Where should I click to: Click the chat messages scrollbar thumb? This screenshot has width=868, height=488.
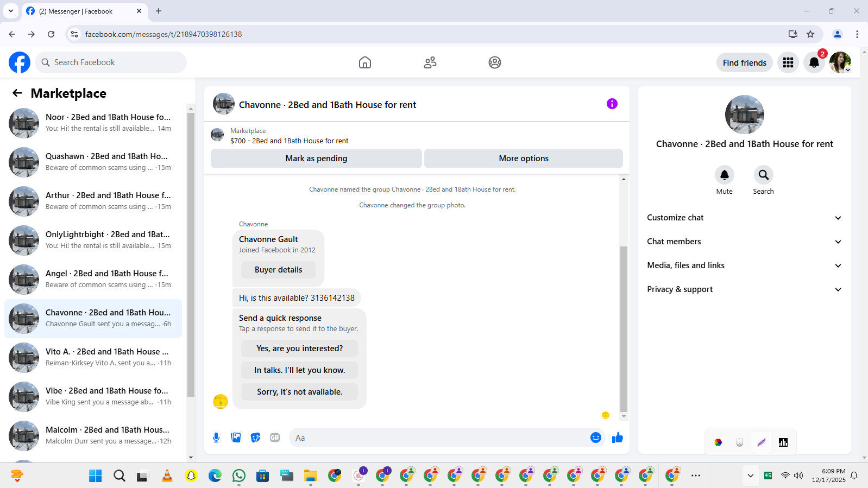point(624,329)
